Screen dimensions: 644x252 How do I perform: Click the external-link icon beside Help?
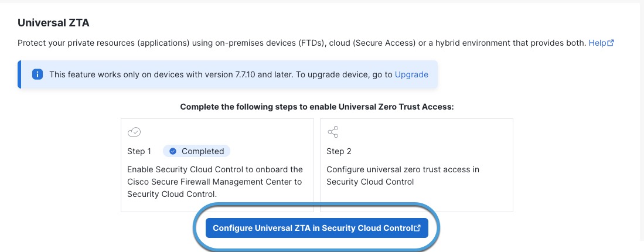[611, 43]
